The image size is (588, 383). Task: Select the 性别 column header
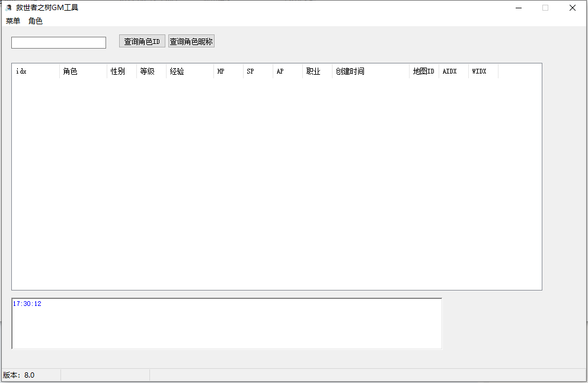tap(122, 71)
